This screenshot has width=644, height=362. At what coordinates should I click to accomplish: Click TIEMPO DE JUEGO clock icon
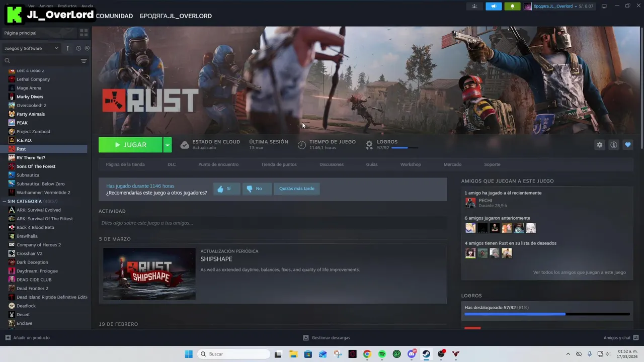point(302,145)
